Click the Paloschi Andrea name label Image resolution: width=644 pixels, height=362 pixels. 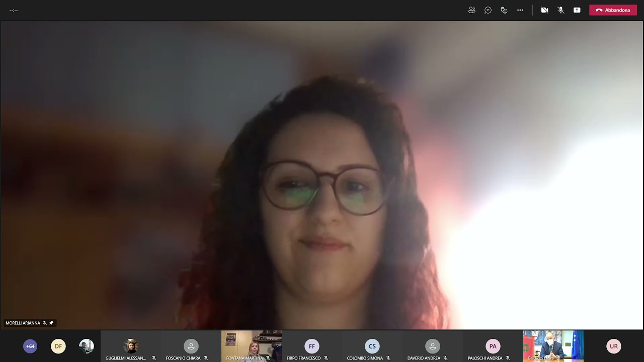[x=485, y=358]
